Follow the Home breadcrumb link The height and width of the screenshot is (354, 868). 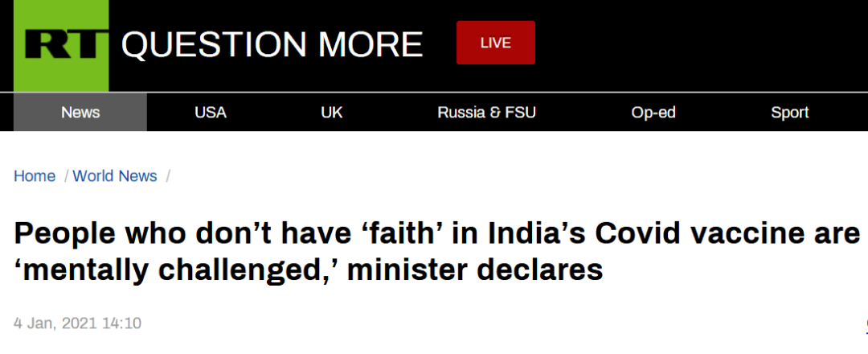point(35,176)
